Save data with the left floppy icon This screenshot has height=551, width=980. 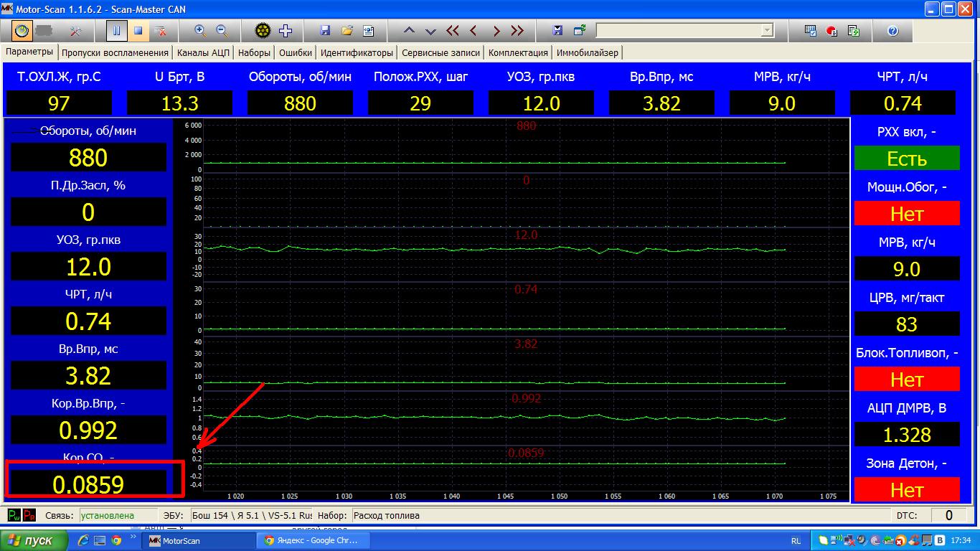click(x=325, y=31)
